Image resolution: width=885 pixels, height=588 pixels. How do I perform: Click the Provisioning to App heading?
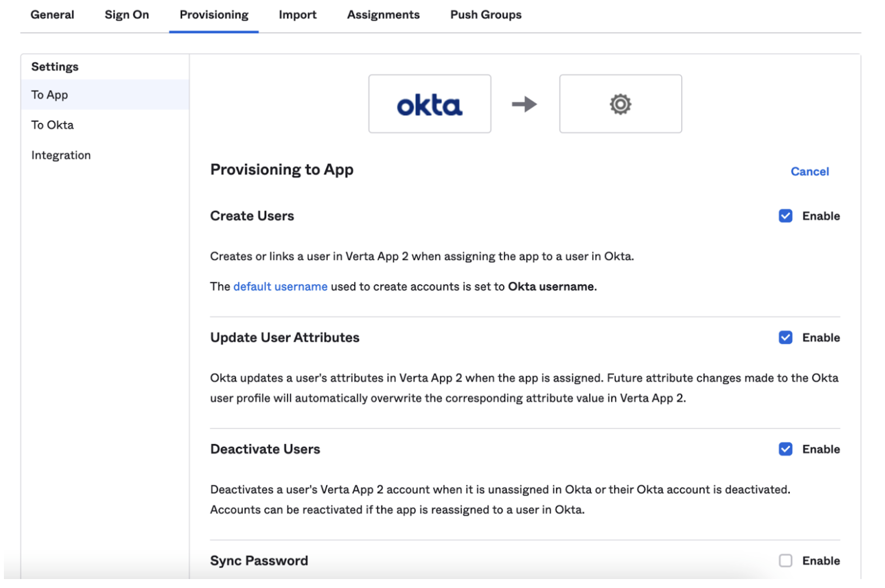[282, 170]
